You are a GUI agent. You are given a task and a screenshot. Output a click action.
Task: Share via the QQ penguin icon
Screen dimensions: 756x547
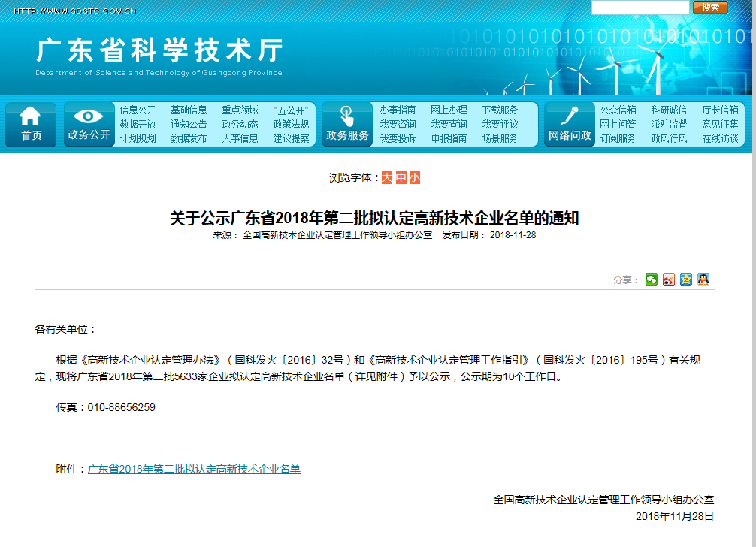[703, 280]
